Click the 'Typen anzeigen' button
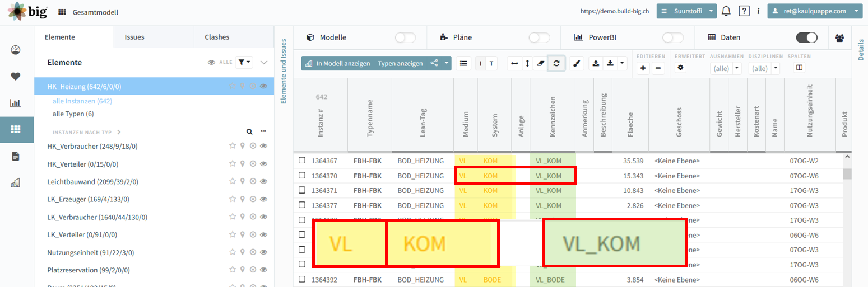This screenshot has width=868, height=287. [x=400, y=63]
